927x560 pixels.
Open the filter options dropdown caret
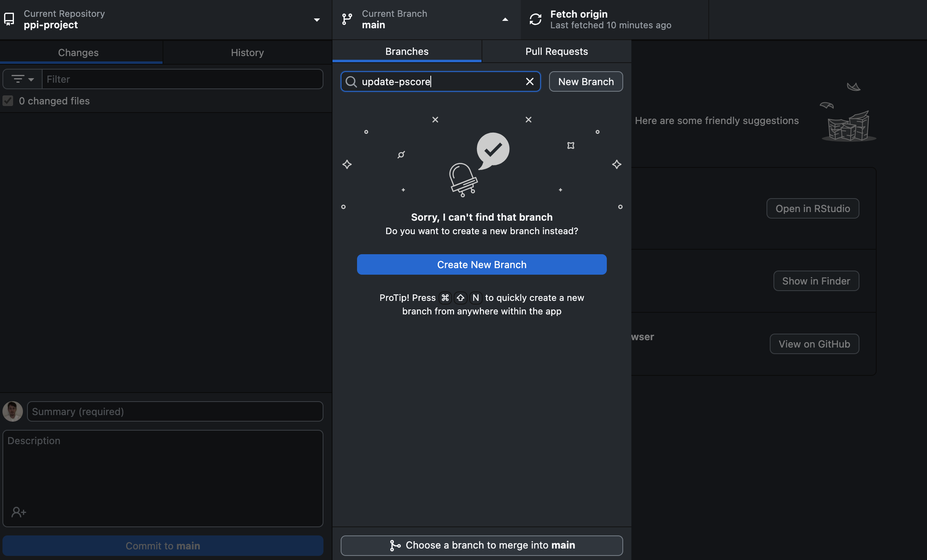click(x=31, y=79)
